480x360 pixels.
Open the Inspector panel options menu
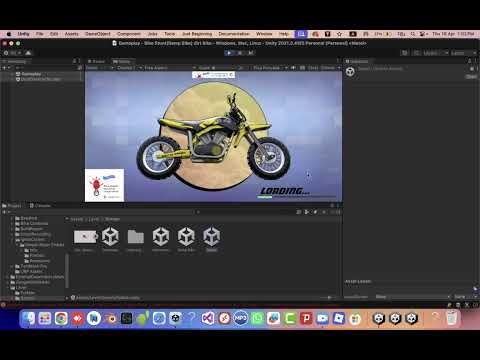click(476, 61)
